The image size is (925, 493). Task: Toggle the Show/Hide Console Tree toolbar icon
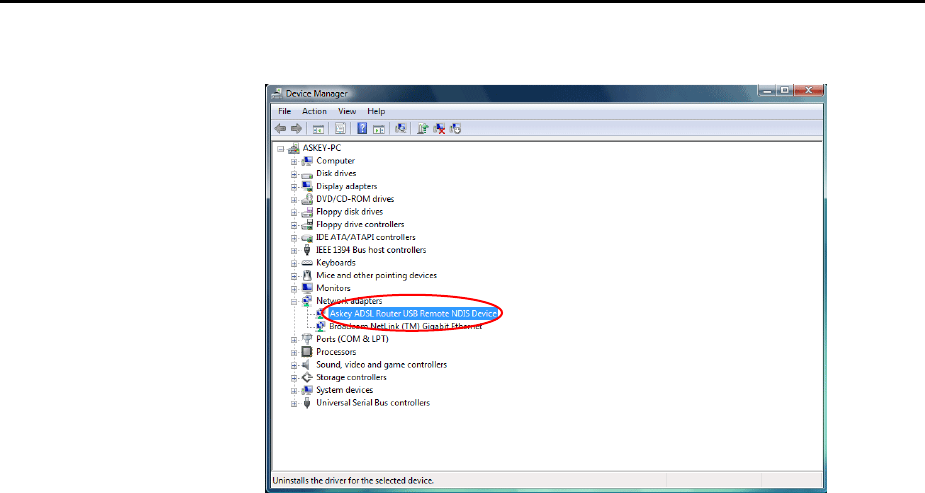[x=318, y=129]
